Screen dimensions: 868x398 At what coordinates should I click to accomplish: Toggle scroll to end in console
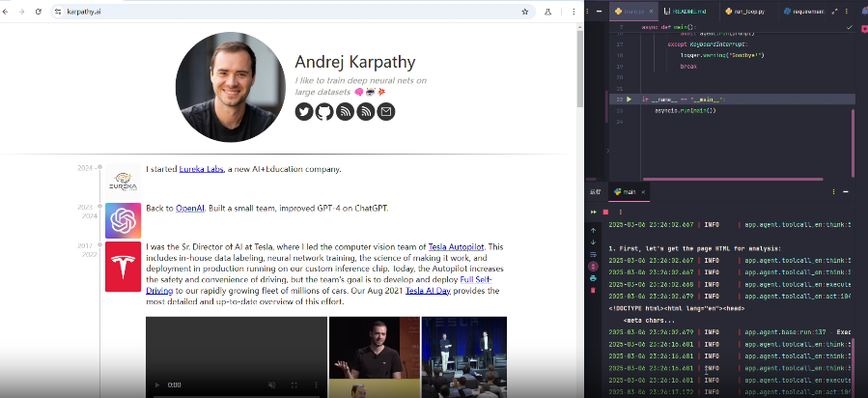[x=594, y=267]
